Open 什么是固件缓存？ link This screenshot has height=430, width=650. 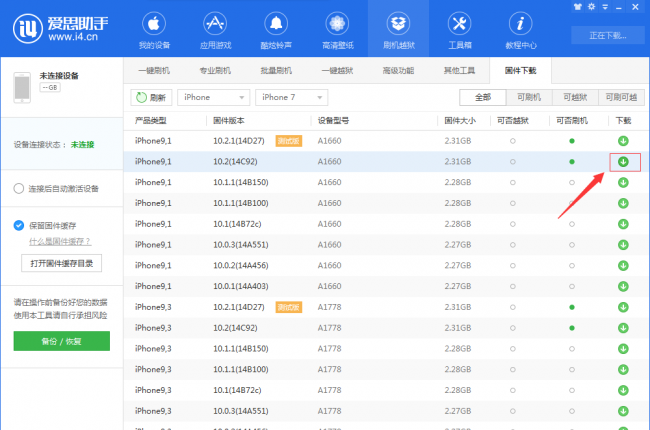tap(60, 241)
